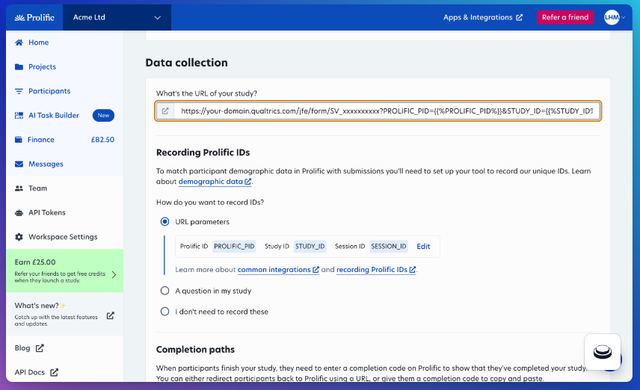This screenshot has height=390, width=640.
Task: Click the Home house icon in sidebar
Action: tap(19, 42)
